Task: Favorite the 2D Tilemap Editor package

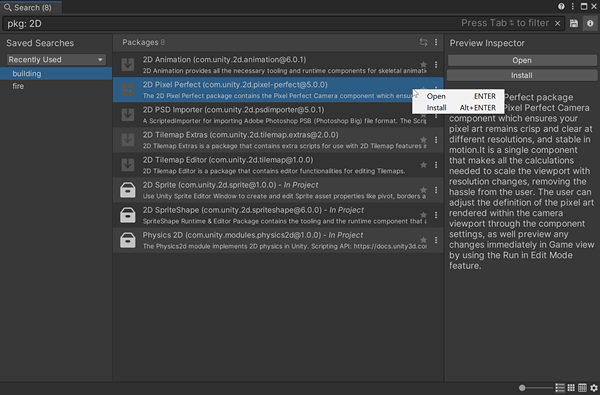Action: [423, 165]
